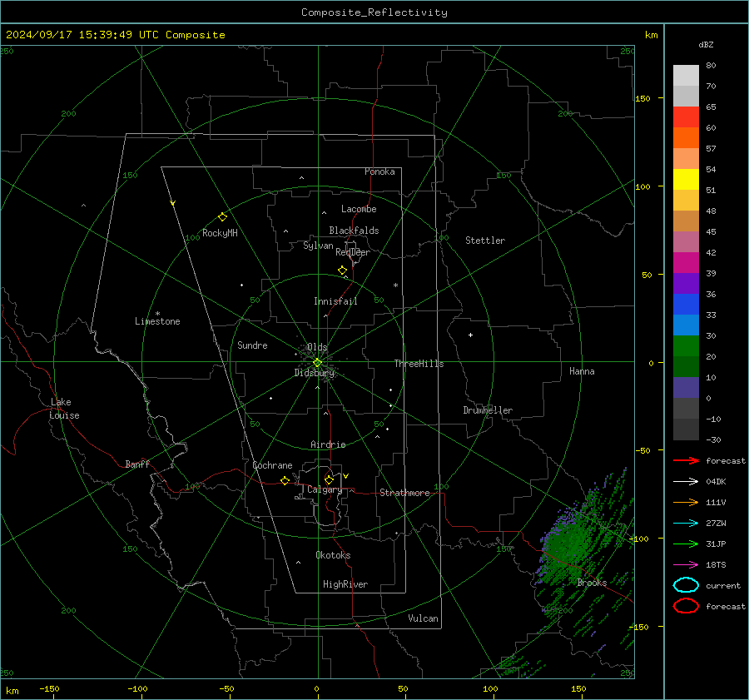Viewport: 749px width, 700px height.
Task: Select the yellow diamond marker under Cochrane
Action: coord(285,480)
